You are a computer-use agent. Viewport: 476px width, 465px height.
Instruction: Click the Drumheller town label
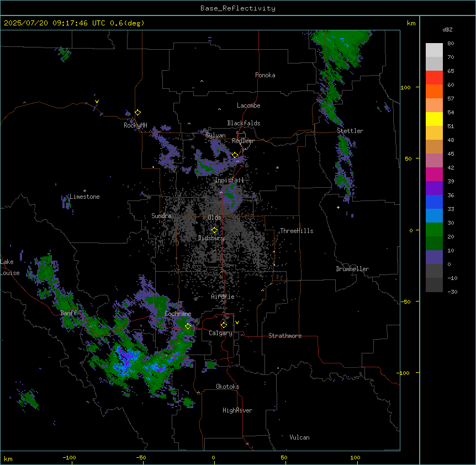(x=352, y=269)
